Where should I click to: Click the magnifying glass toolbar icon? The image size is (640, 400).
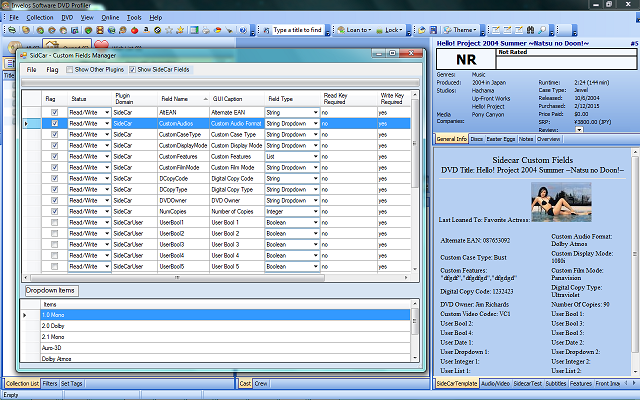[542, 30]
